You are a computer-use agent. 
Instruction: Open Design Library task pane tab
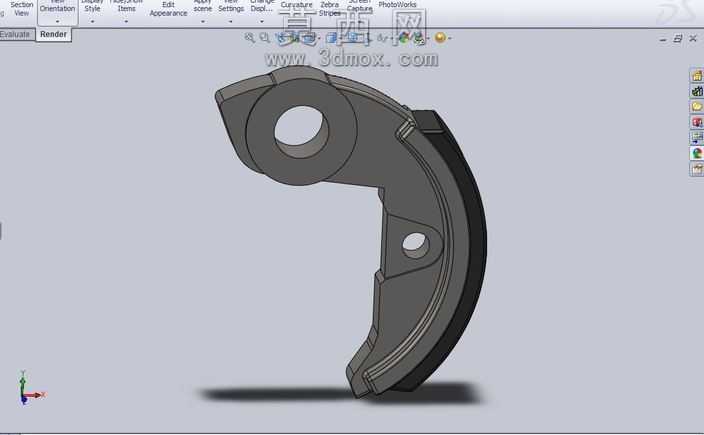click(697, 91)
